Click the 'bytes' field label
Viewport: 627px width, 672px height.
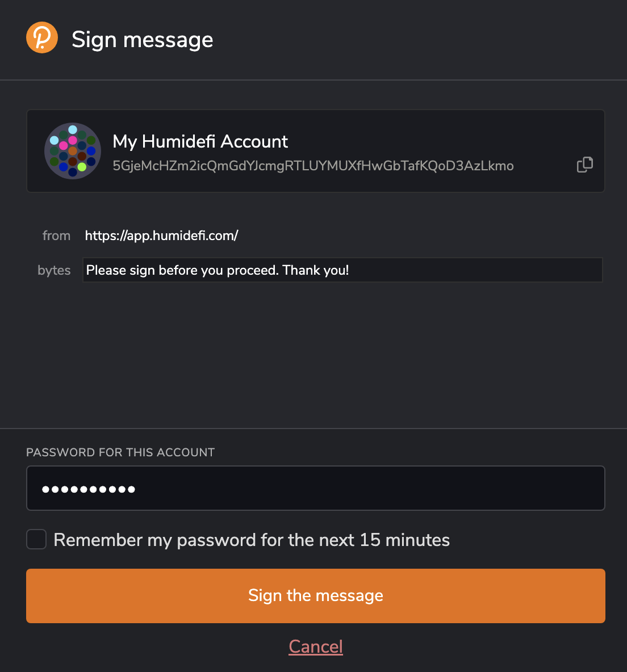54,270
